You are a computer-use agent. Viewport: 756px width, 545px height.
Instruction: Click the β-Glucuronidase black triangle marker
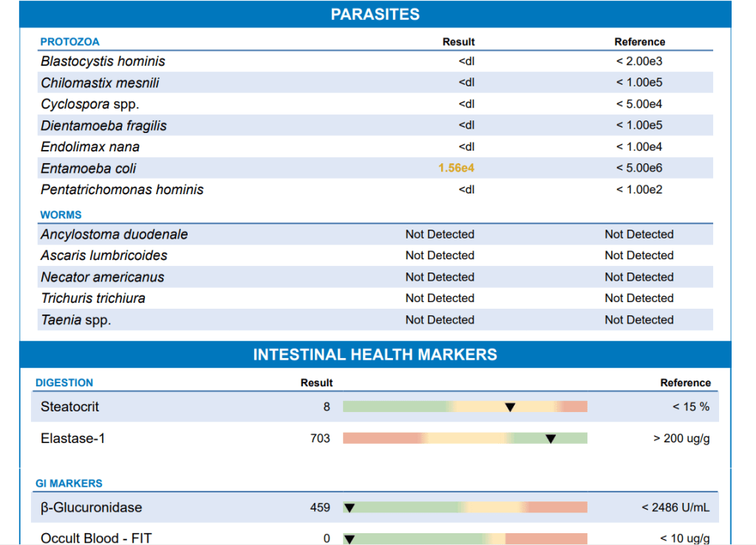350,507
